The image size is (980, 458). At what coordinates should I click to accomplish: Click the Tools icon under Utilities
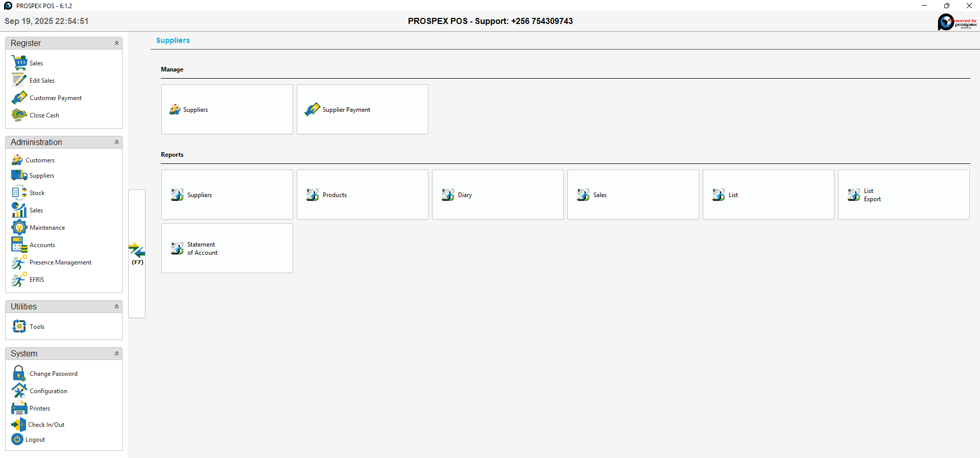[19, 327]
